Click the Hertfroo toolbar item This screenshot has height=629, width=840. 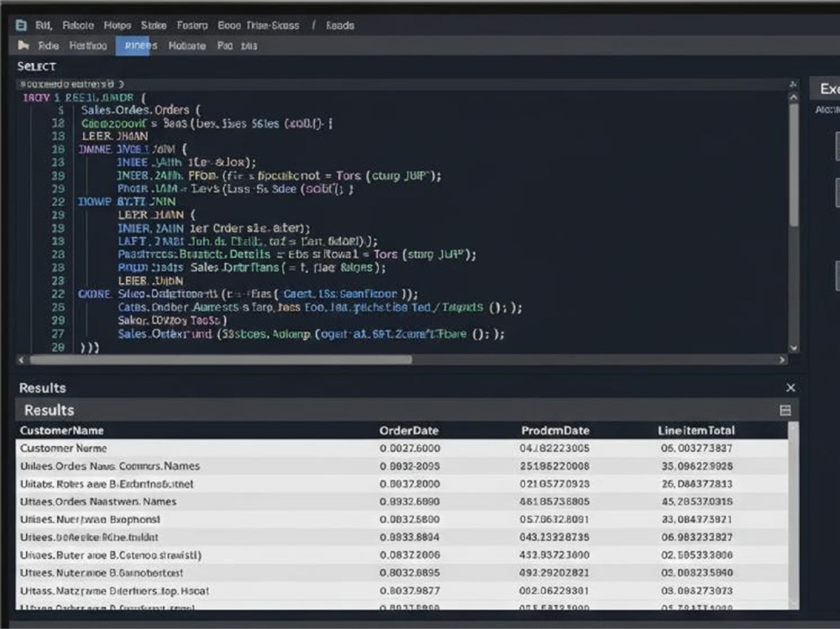[88, 45]
